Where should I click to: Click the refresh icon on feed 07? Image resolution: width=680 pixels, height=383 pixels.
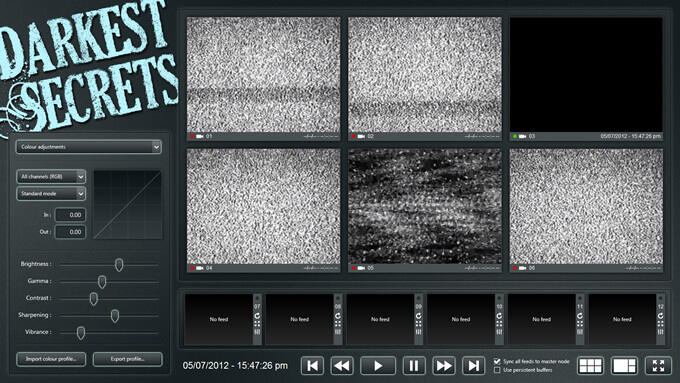(257, 316)
